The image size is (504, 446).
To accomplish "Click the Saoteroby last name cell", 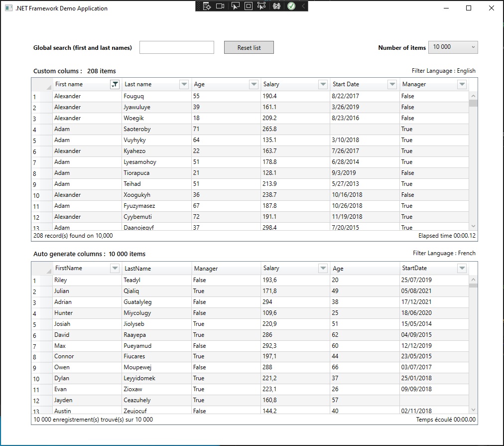I will [x=156, y=129].
